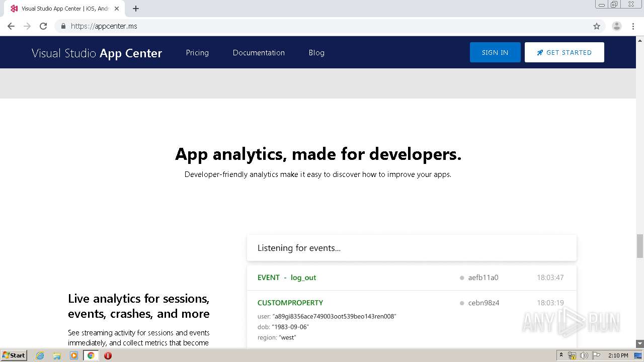Click the Listening for events header
644x362 pixels.
click(x=412, y=248)
